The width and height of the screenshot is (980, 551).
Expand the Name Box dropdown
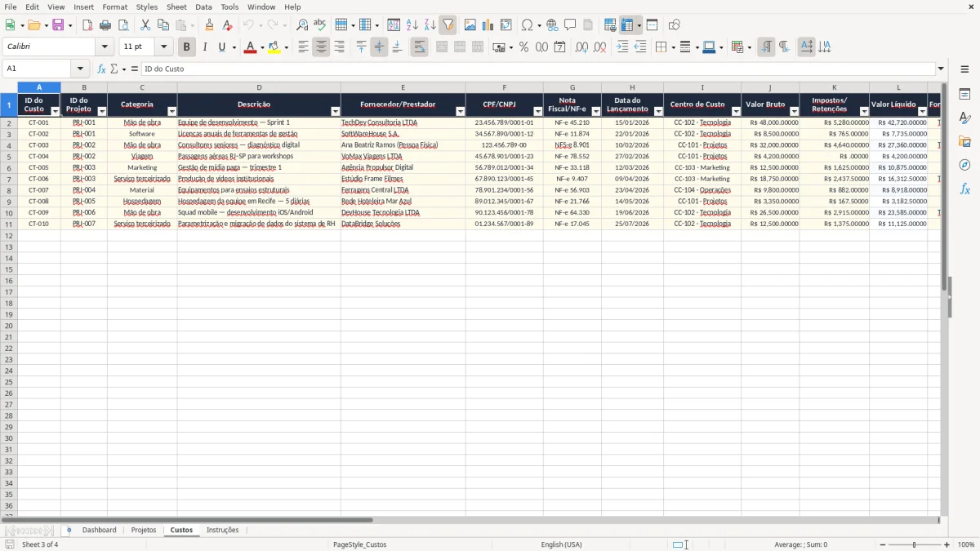tap(80, 69)
